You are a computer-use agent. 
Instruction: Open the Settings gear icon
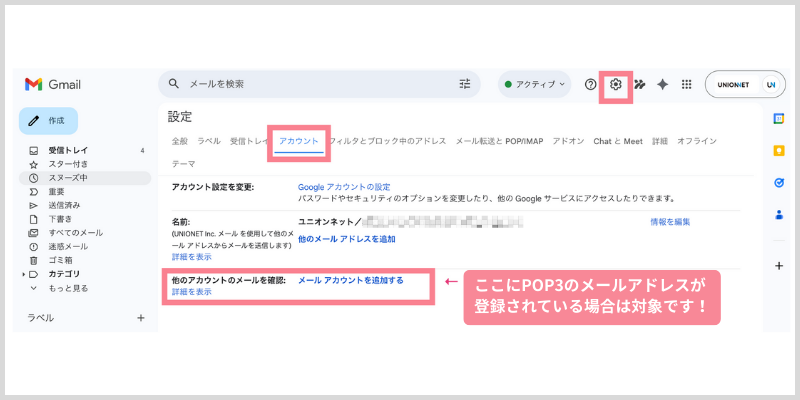tap(616, 84)
